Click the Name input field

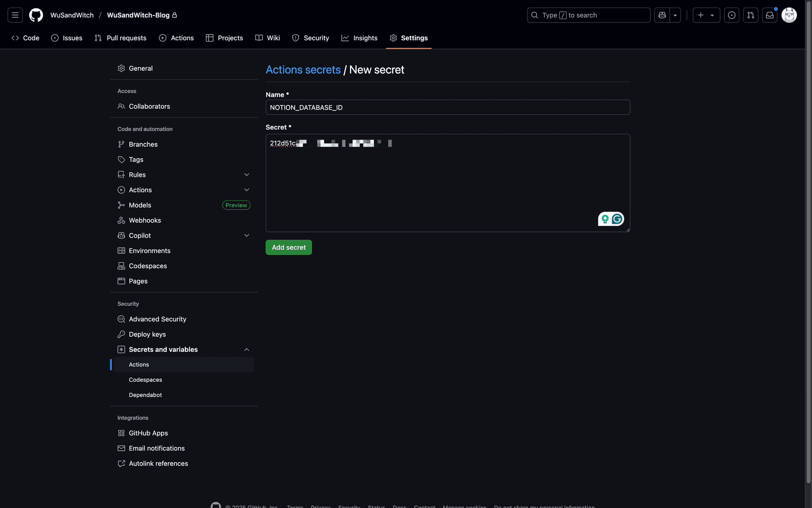pos(447,107)
